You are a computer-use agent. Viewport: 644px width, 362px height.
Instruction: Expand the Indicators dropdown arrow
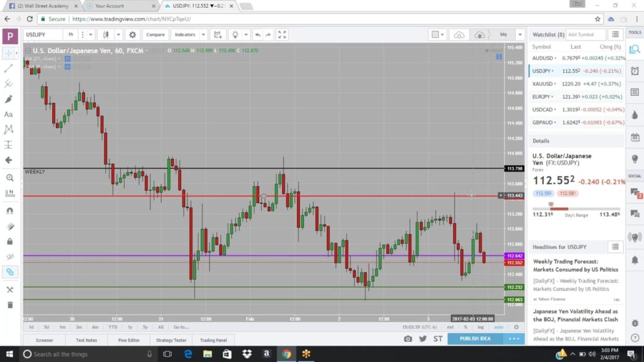pyautogui.click(x=203, y=35)
